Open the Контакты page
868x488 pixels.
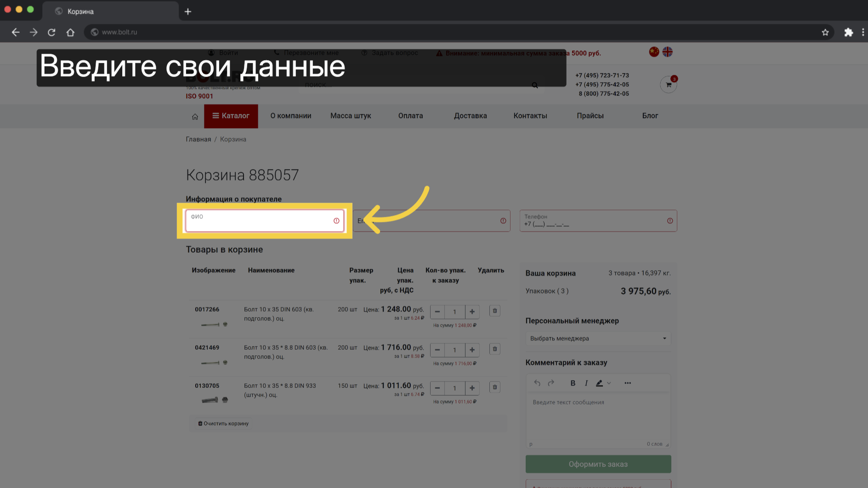click(x=530, y=116)
